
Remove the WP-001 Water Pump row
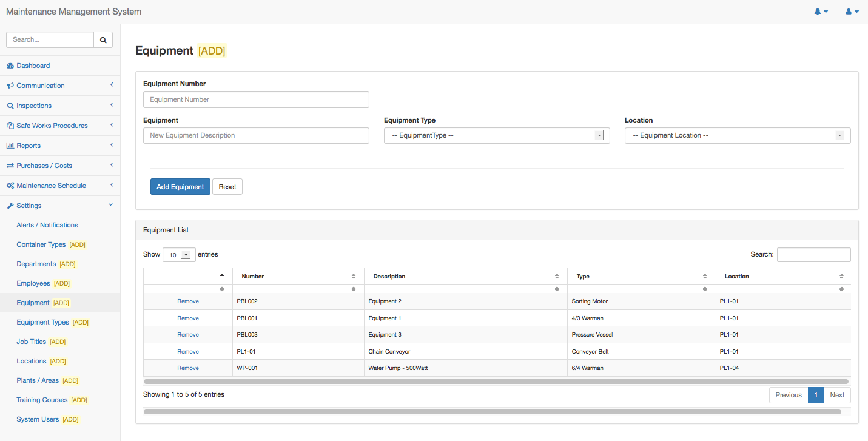pos(188,368)
